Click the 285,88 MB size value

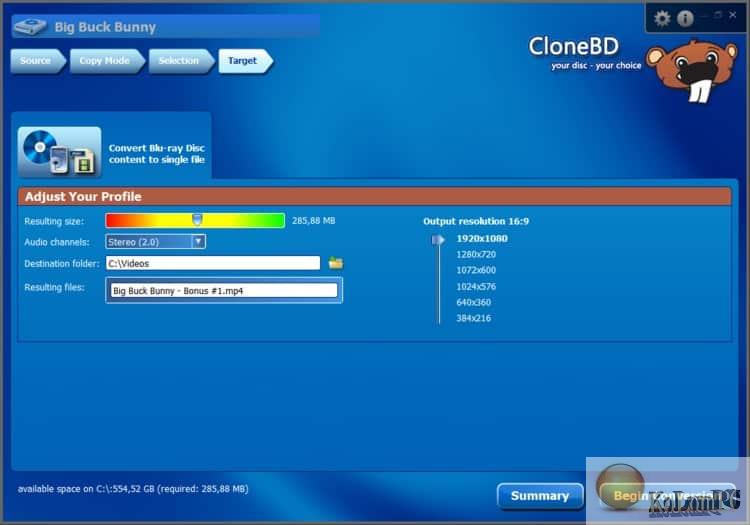point(313,220)
